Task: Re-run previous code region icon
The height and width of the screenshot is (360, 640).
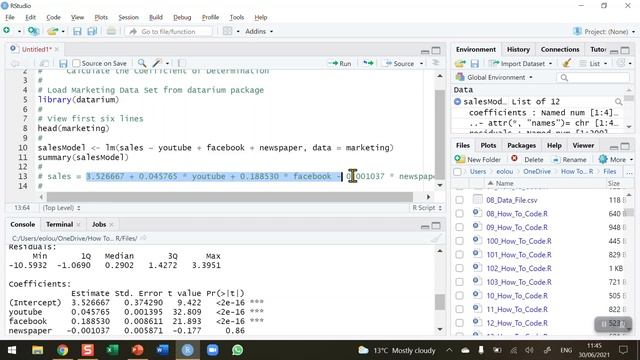Action: [x=368, y=63]
